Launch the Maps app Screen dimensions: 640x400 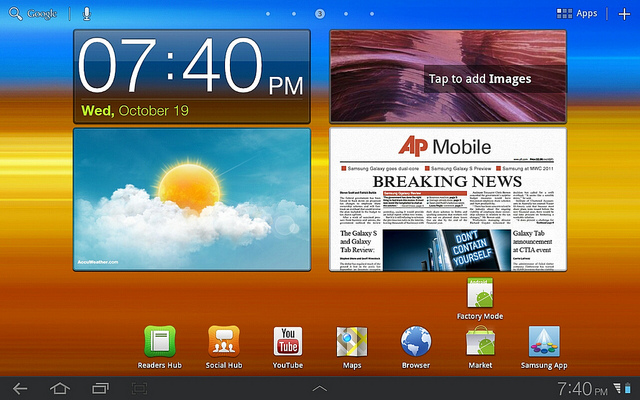pos(352,342)
